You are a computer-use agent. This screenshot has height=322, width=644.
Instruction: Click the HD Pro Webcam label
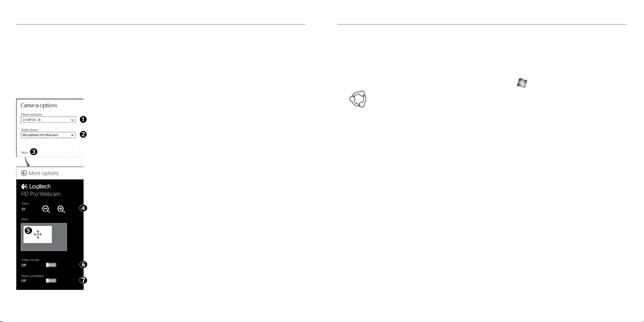(x=41, y=194)
